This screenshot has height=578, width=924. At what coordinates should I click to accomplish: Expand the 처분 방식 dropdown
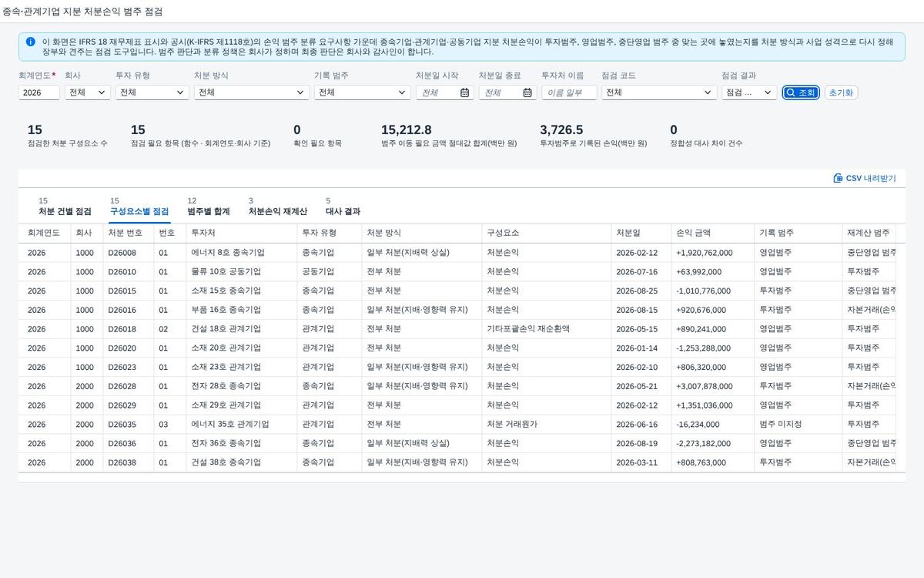(251, 92)
